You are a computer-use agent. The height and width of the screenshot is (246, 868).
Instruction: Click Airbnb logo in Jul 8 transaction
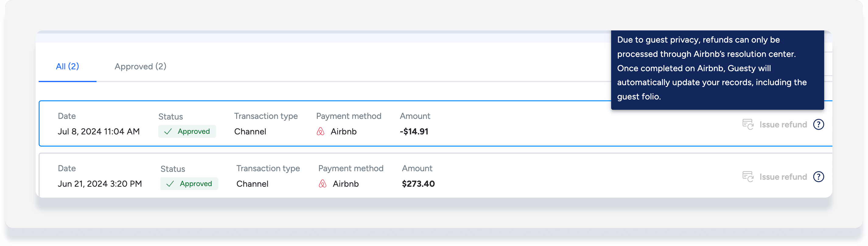click(320, 132)
